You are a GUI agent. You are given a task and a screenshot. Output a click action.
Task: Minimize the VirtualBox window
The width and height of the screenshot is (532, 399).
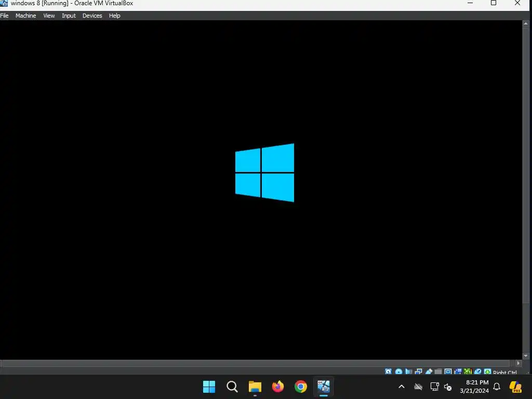470,3
